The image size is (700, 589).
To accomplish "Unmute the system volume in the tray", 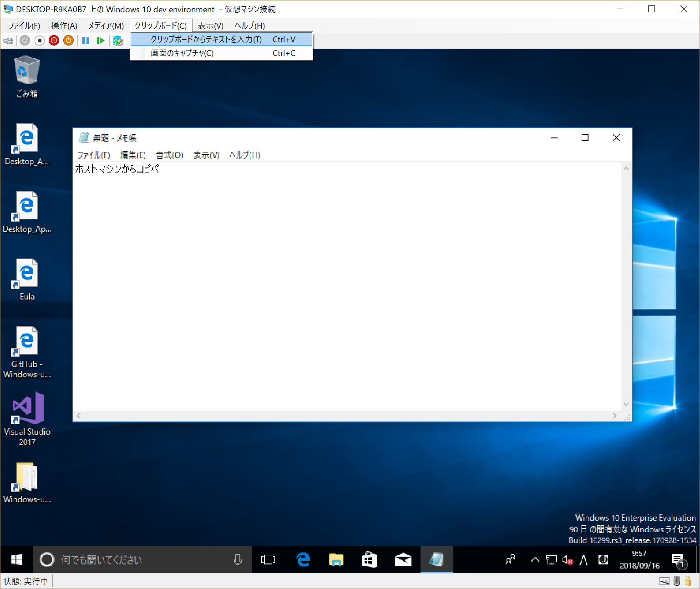I will click(x=567, y=559).
